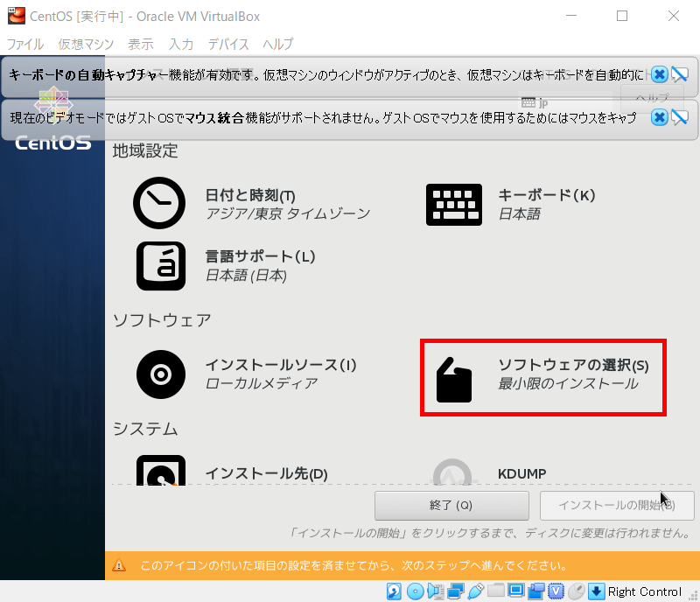700x602 pixels.
Task: Click the キーボード(K) label
Action: [x=546, y=195]
